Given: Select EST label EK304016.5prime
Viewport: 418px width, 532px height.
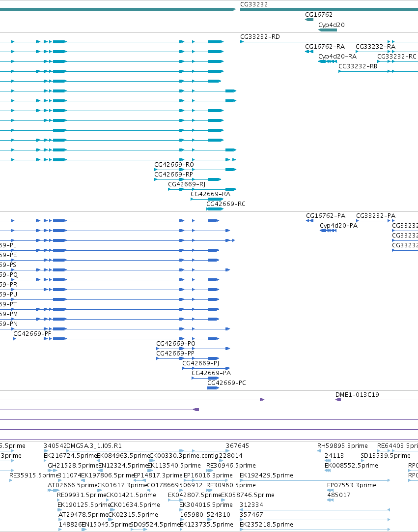Looking at the screenshot, I should click(206, 505).
